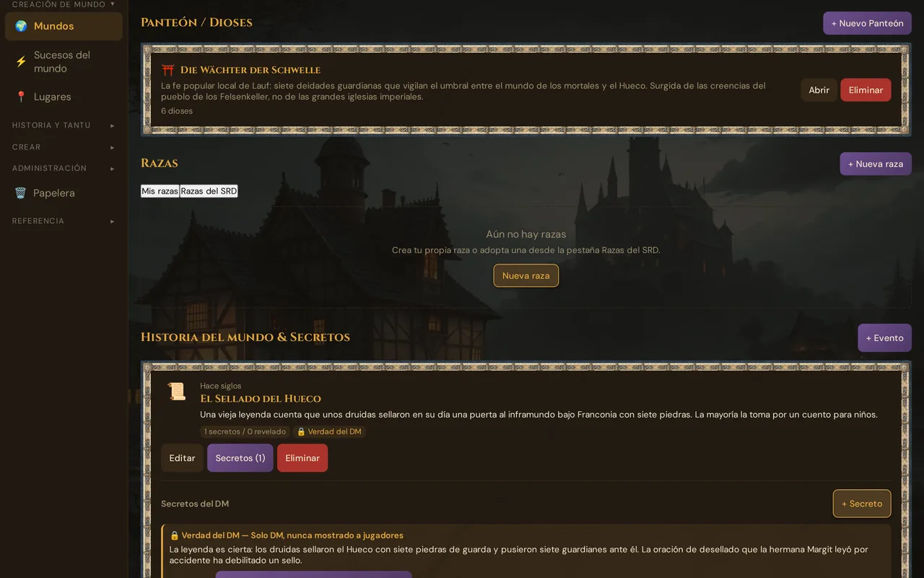Add a secret with + Secreto
Screen dimensions: 924x578
(861, 504)
